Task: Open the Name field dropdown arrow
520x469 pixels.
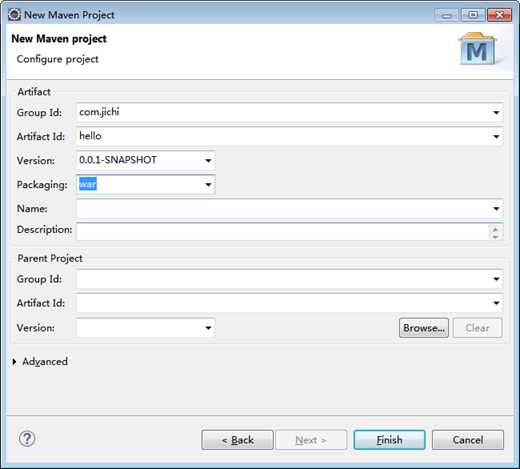Action: pos(496,209)
